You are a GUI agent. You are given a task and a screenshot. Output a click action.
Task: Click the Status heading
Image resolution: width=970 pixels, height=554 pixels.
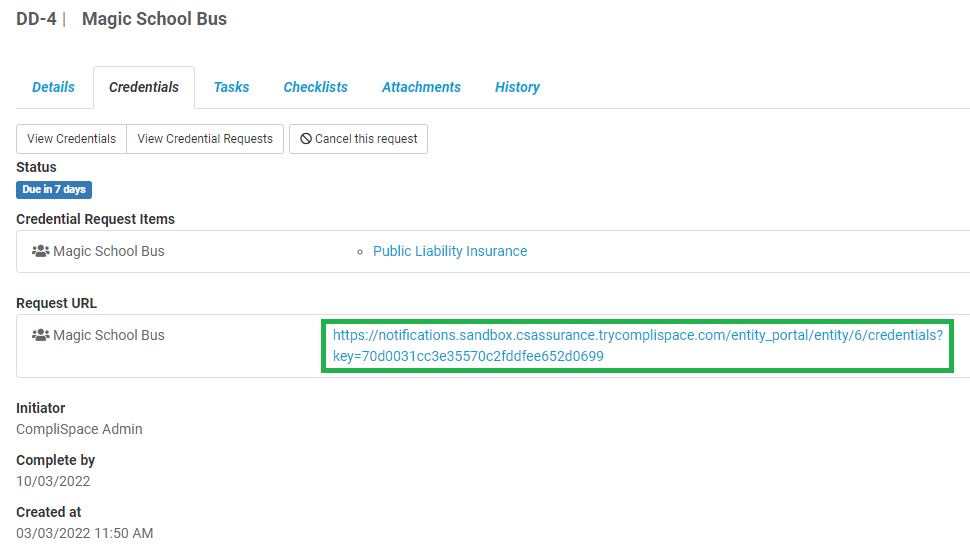pos(36,167)
